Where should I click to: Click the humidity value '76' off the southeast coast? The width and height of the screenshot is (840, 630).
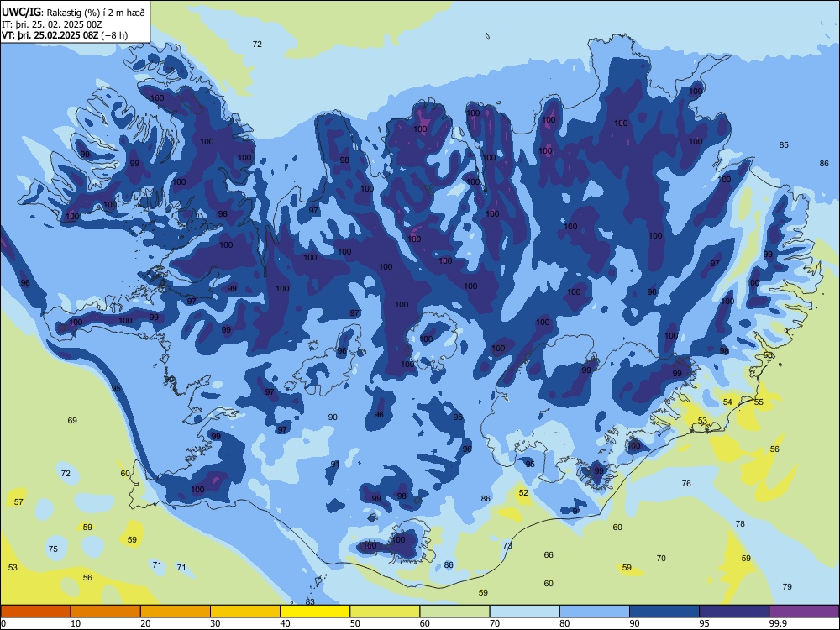point(686,483)
